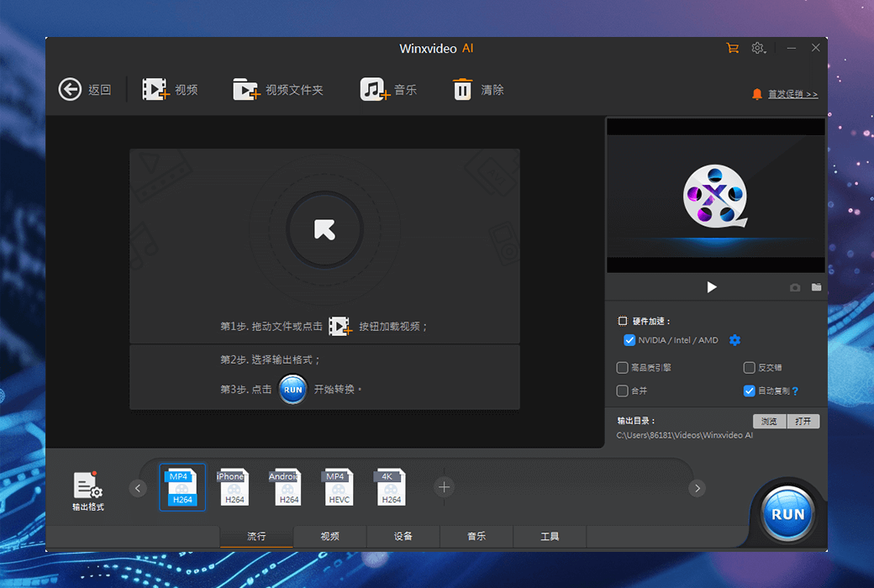Add a new format with plus button
This screenshot has width=874, height=588.
[x=444, y=488]
